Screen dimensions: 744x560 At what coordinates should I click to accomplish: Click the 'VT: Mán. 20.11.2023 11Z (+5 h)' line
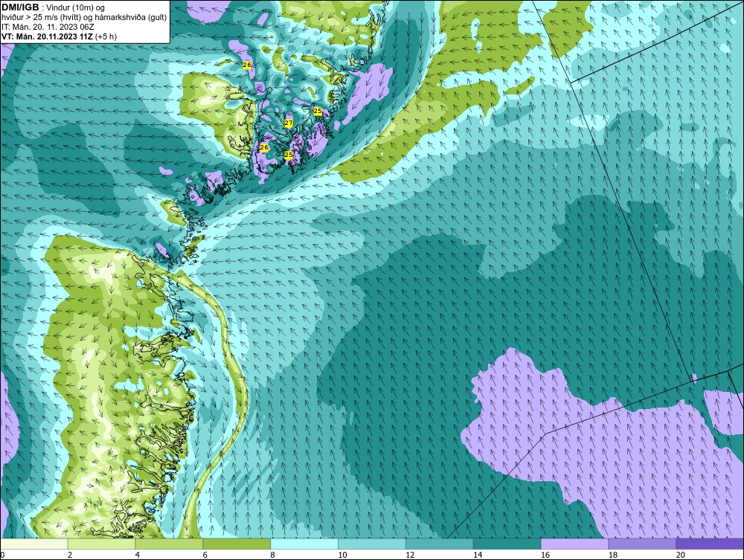coord(59,36)
